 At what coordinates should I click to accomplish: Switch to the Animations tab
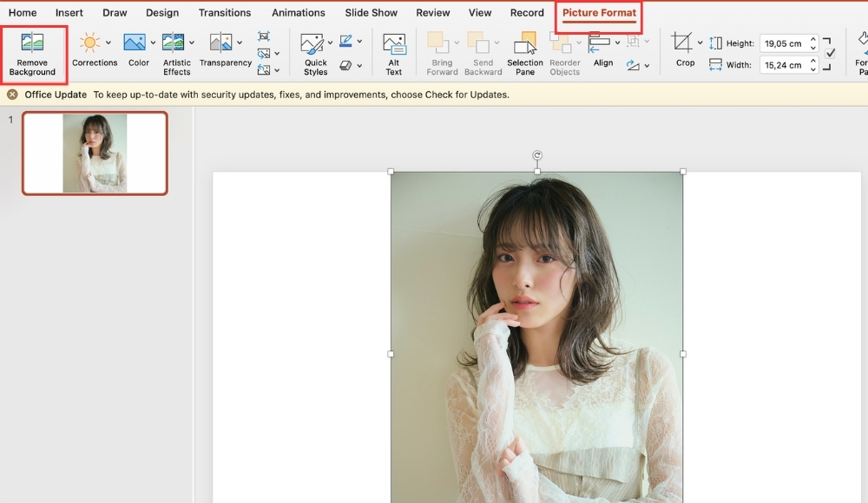point(299,12)
